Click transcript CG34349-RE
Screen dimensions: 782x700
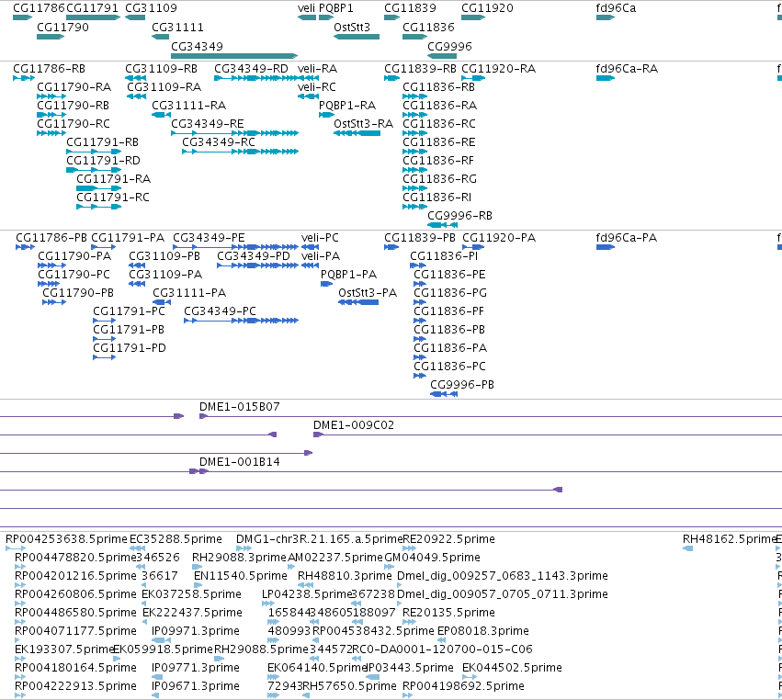pyautogui.click(x=208, y=124)
